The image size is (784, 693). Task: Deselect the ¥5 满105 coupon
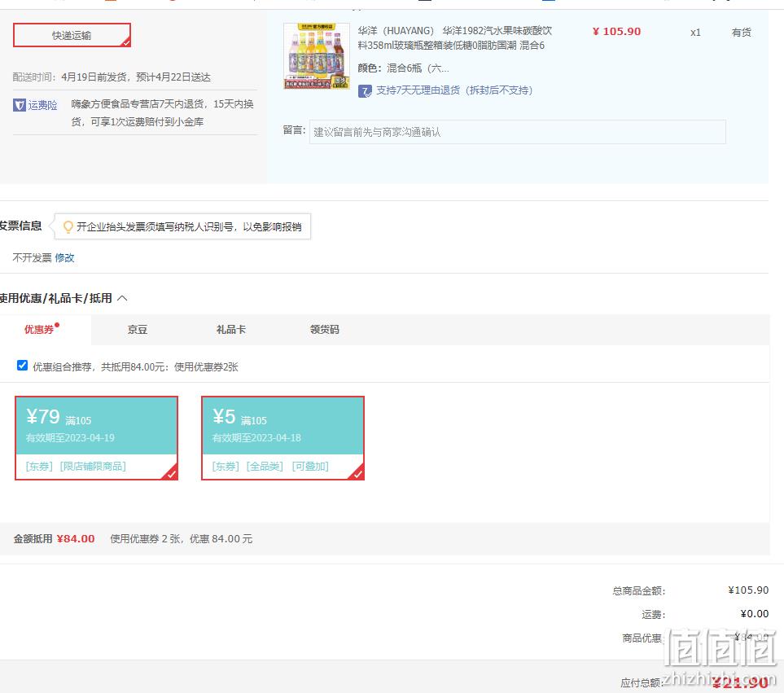click(x=283, y=438)
